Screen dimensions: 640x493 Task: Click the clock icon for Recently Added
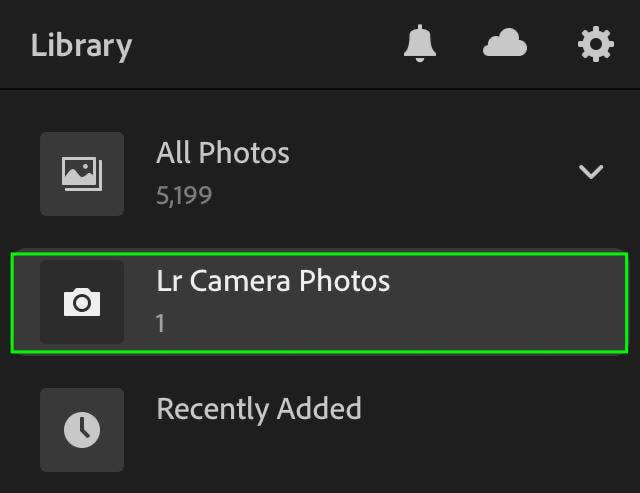click(x=82, y=430)
